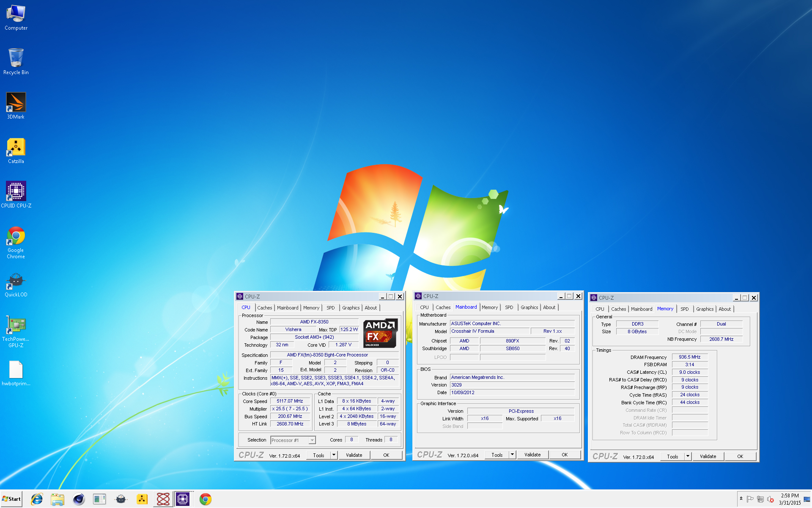This screenshot has height=508, width=812.
Task: Switch to Memory tab in middle CPU-Z window
Action: click(490, 307)
